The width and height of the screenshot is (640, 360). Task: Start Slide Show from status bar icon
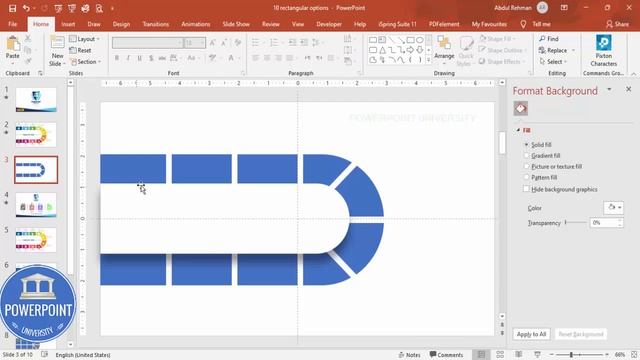(537, 355)
